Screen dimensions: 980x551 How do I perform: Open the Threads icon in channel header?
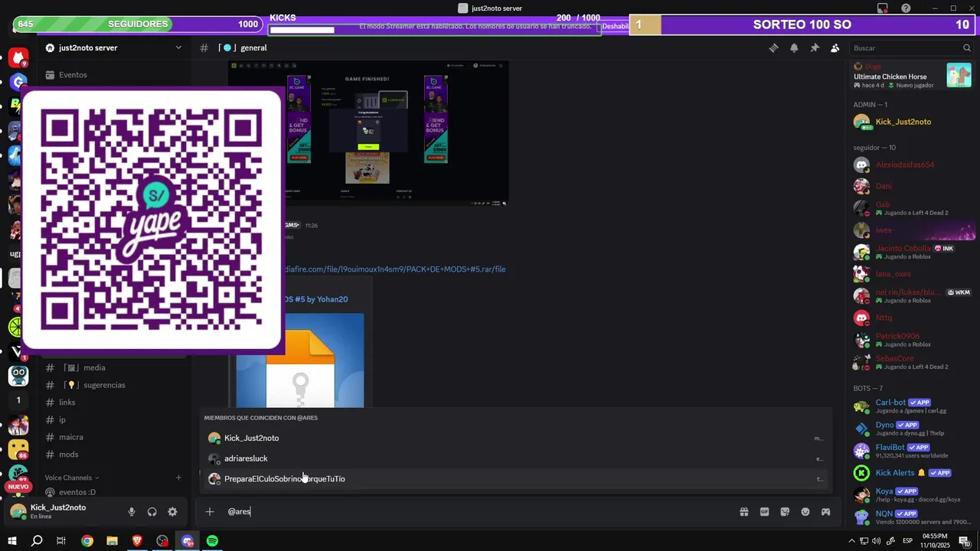coord(773,47)
